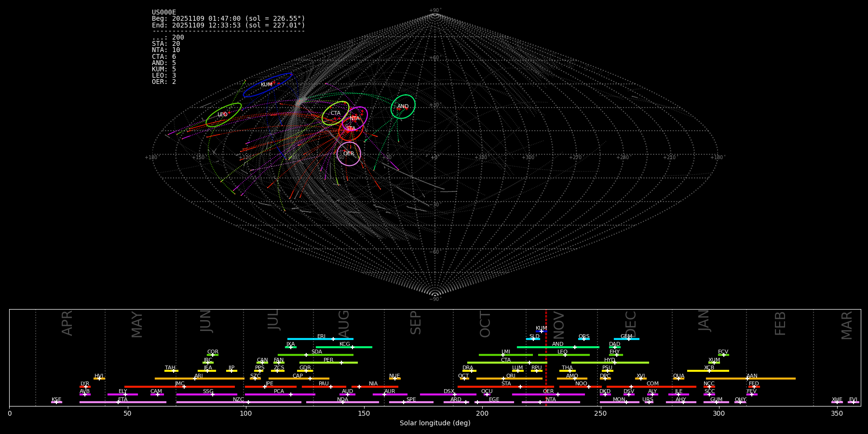Select the PER shower bar in the timeline
Image resolution: width=868 pixels, height=434 pixels.
[x=328, y=363]
